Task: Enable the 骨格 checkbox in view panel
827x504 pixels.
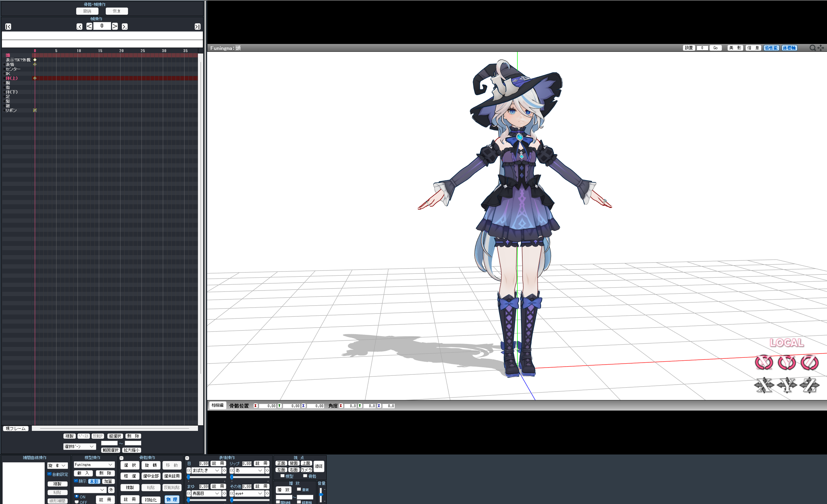Action: click(x=305, y=476)
